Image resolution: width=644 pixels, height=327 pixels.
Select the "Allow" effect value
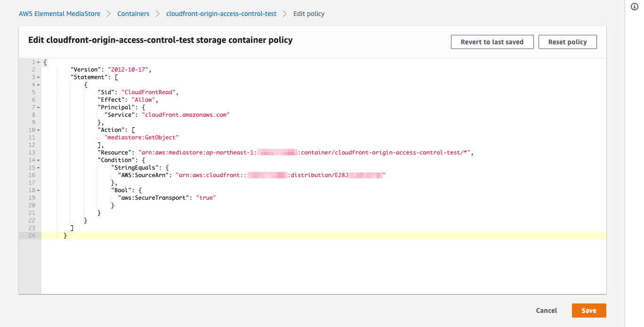(x=144, y=100)
